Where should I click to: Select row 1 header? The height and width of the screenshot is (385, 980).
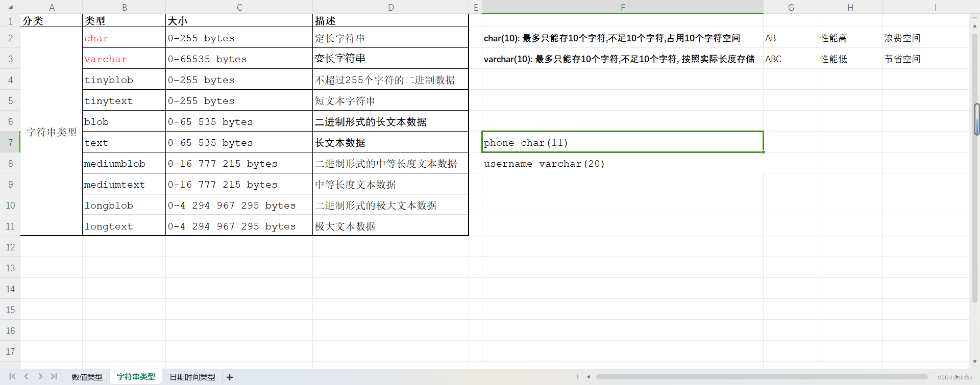[x=10, y=21]
